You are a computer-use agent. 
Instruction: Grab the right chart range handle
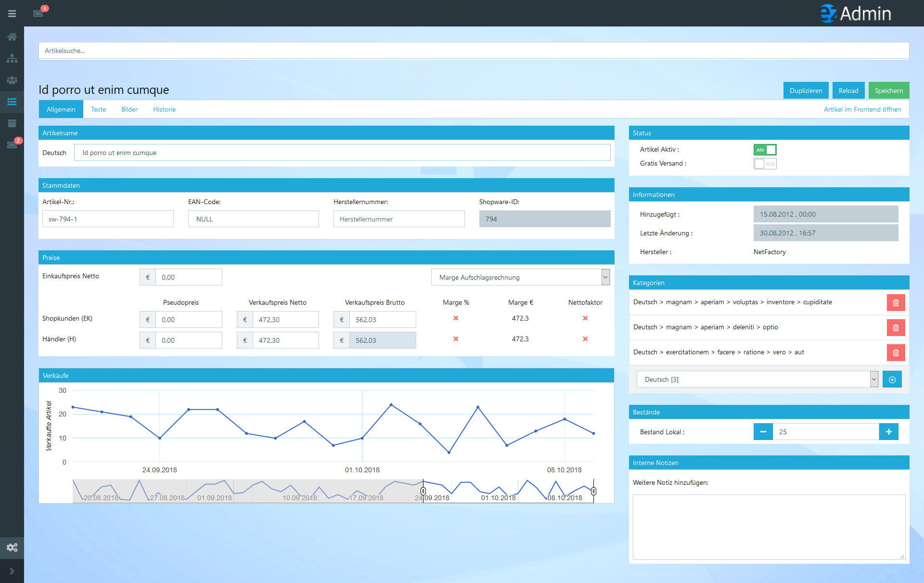point(593,491)
